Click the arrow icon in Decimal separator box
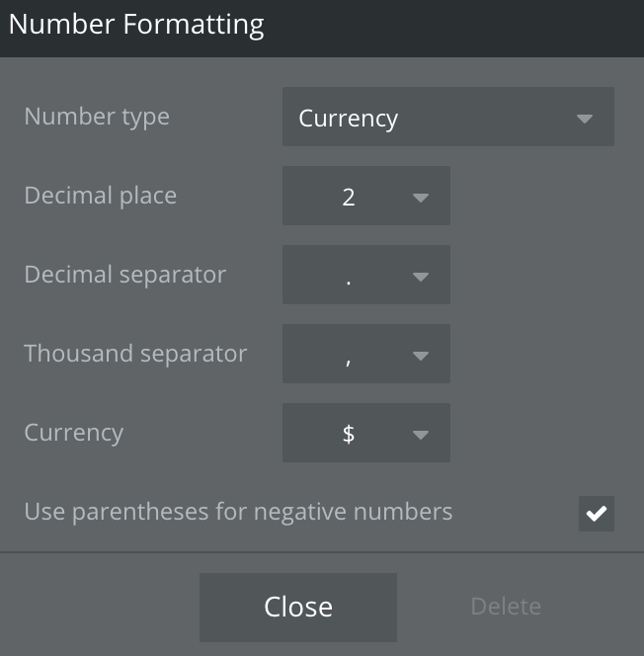Viewport: 644px width, 656px height. (420, 277)
